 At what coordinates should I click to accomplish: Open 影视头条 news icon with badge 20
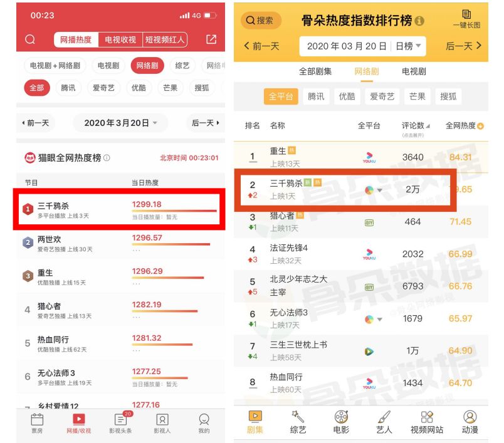[121, 419]
